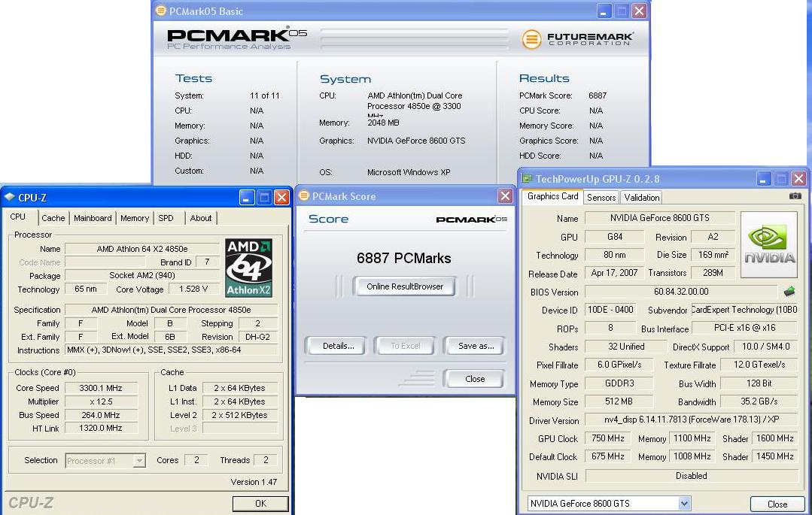Screen dimensions: 812x515
Task: Click the Close button in GPU-Z
Action: click(777, 504)
